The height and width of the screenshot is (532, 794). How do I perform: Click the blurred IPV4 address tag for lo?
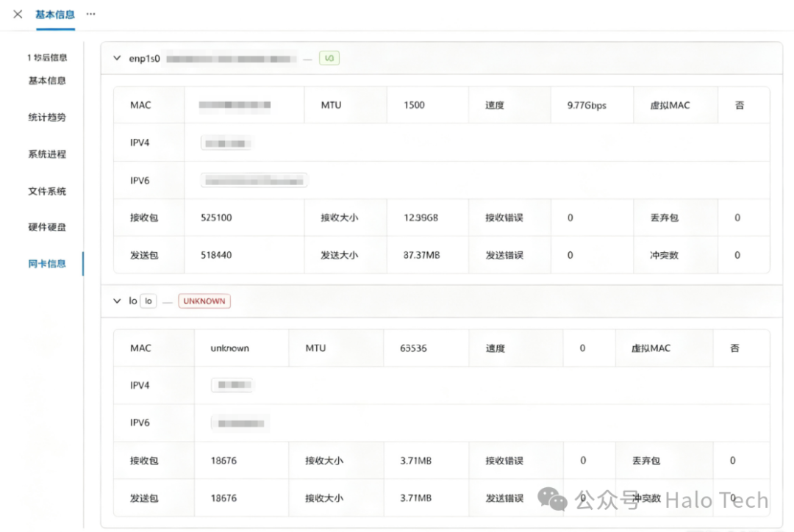coord(232,385)
